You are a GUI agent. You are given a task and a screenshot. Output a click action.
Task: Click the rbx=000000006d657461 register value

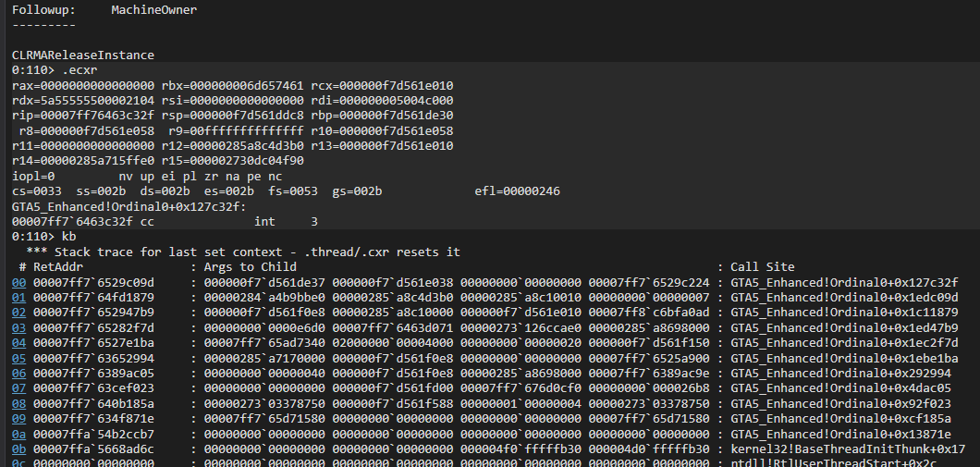click(232, 86)
